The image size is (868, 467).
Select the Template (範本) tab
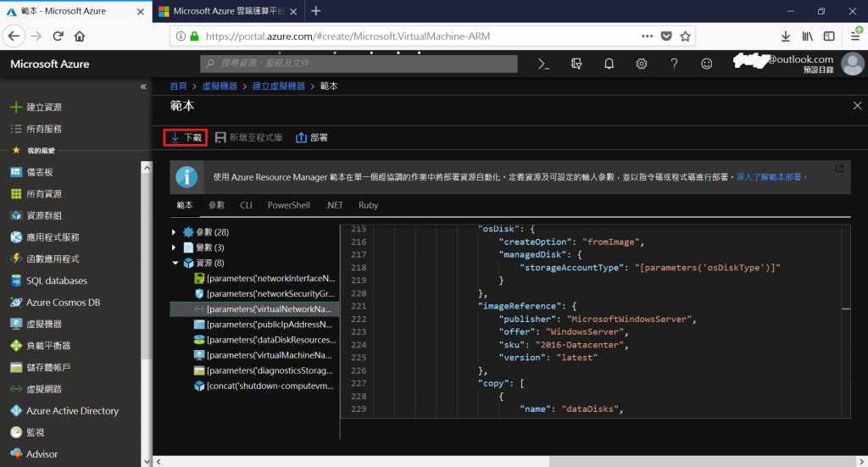click(x=184, y=205)
